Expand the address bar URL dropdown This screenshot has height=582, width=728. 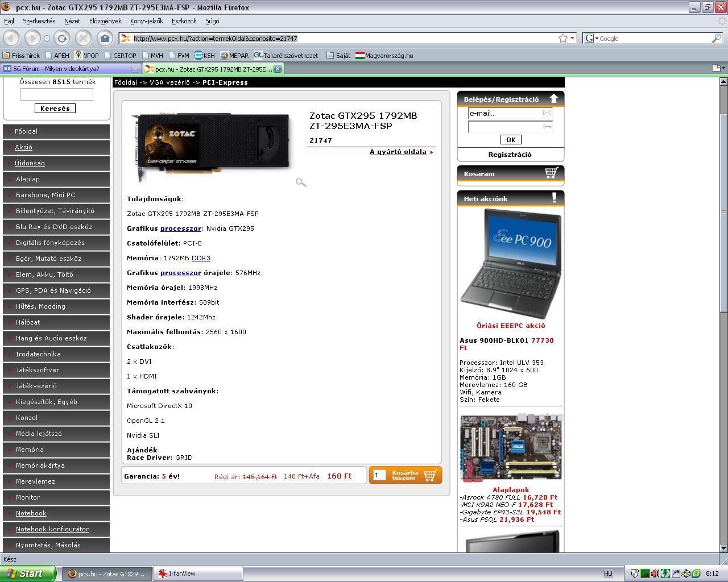[x=572, y=38]
